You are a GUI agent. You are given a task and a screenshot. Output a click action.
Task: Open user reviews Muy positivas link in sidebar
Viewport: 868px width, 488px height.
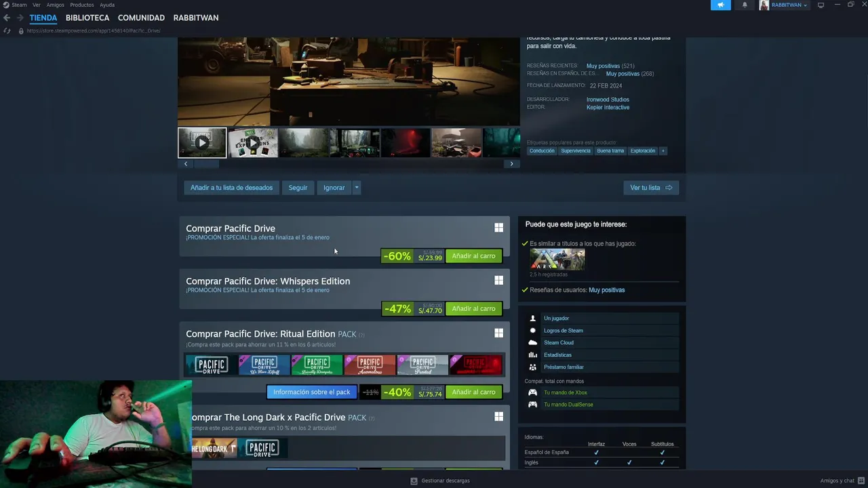[x=607, y=290]
